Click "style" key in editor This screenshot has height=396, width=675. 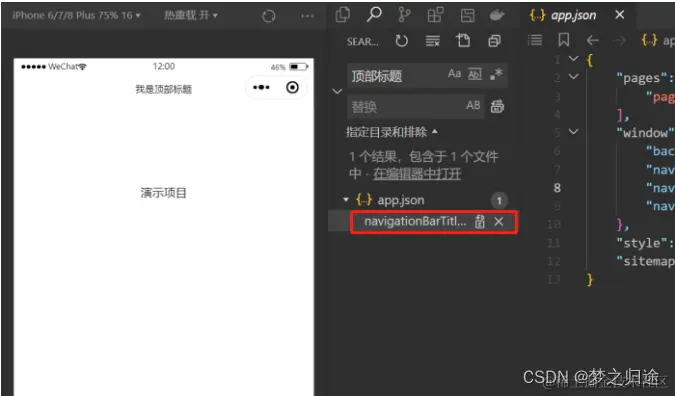(641, 243)
